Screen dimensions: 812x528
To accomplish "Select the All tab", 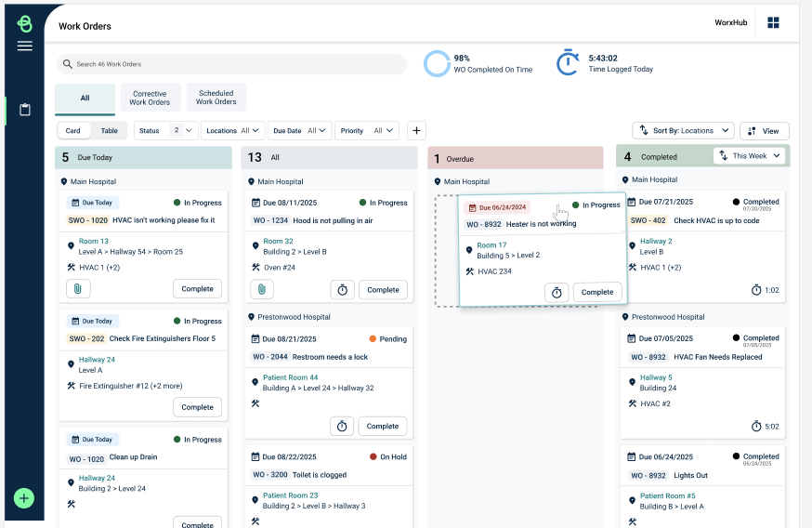I will click(85, 98).
